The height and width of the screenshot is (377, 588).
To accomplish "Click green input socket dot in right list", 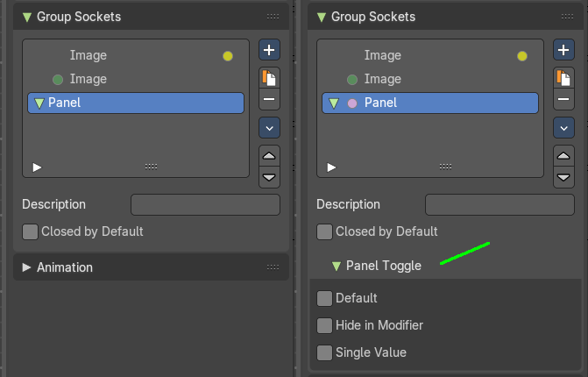I will [352, 80].
